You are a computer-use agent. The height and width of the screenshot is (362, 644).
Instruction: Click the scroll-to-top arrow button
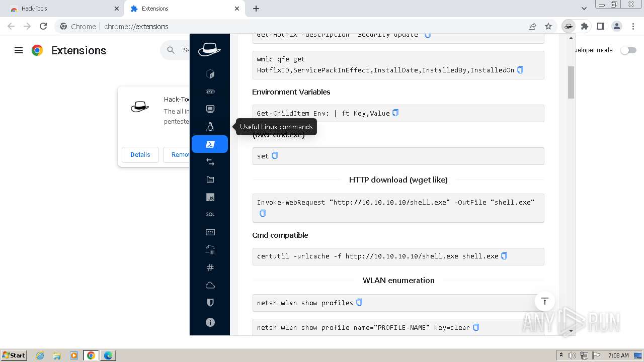pos(544,301)
